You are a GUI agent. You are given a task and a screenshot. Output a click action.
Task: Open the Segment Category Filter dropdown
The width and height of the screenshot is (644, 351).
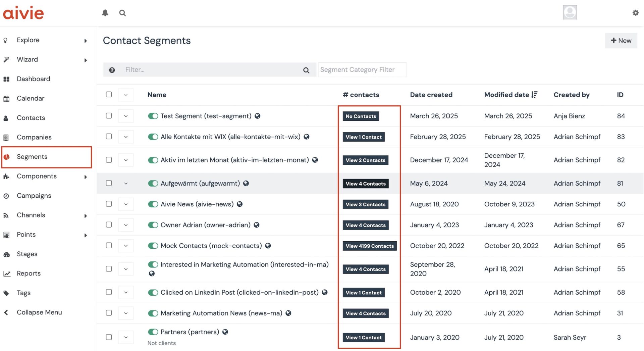[x=362, y=70]
